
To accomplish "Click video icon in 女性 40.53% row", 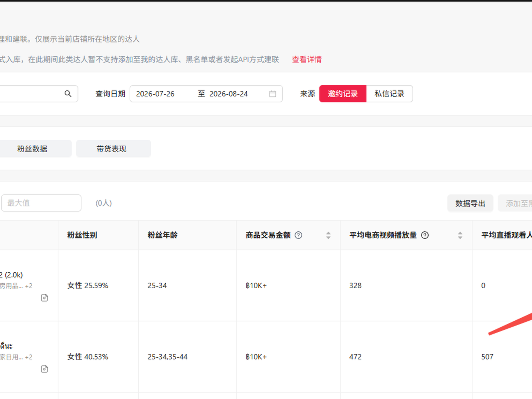I will (x=45, y=369).
